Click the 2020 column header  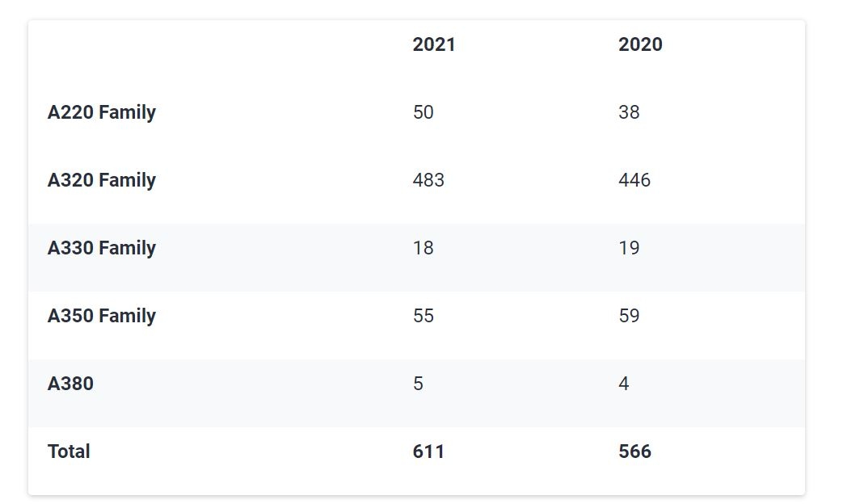[640, 44]
